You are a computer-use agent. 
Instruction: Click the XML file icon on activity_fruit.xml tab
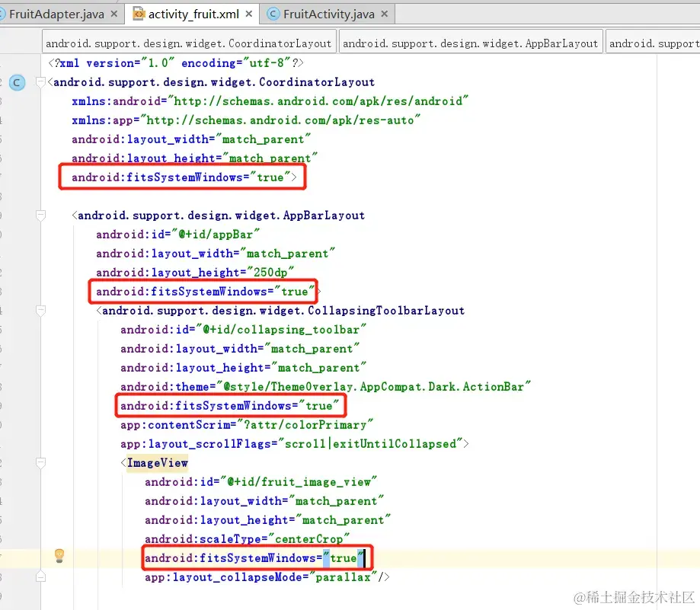[139, 14]
